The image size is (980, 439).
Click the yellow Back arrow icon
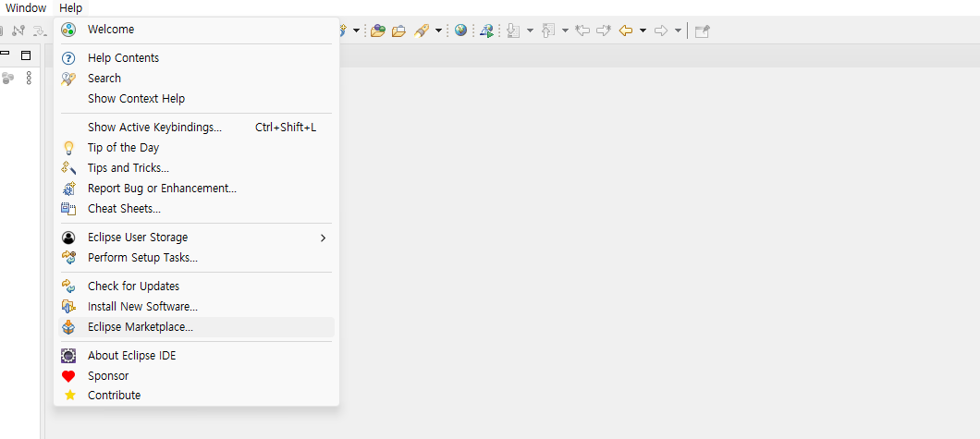pos(626,30)
